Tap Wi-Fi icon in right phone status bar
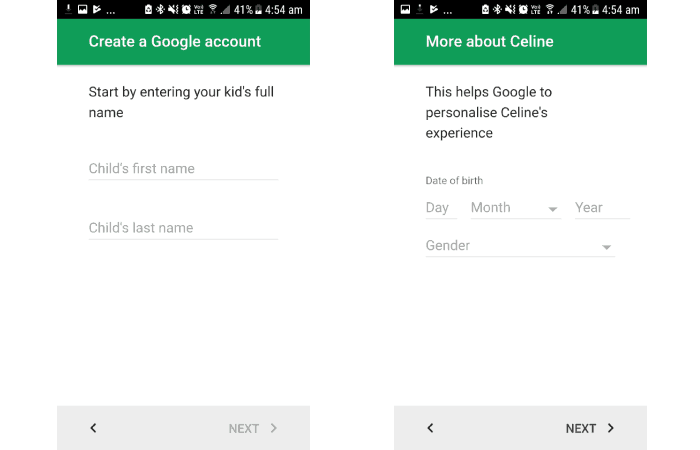This screenshot has width=700, height=450. (550, 9)
